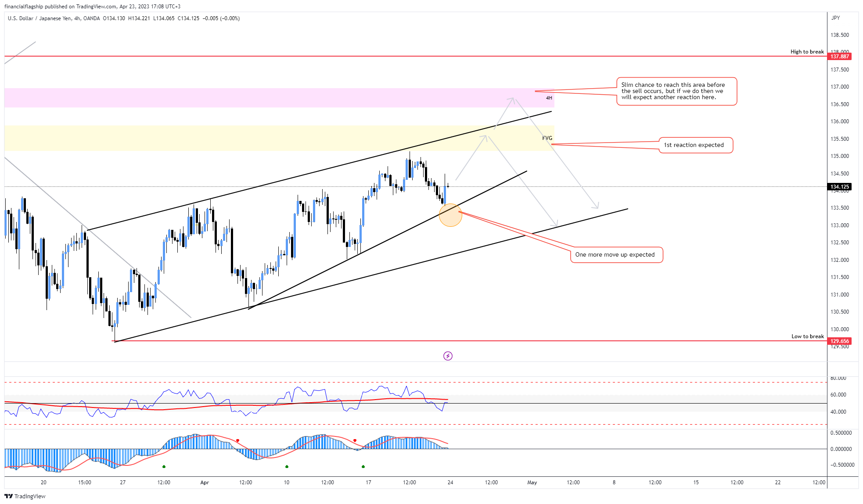This screenshot has width=863, height=504.
Task: Click the orange circle marker on trendline
Action: (x=450, y=215)
